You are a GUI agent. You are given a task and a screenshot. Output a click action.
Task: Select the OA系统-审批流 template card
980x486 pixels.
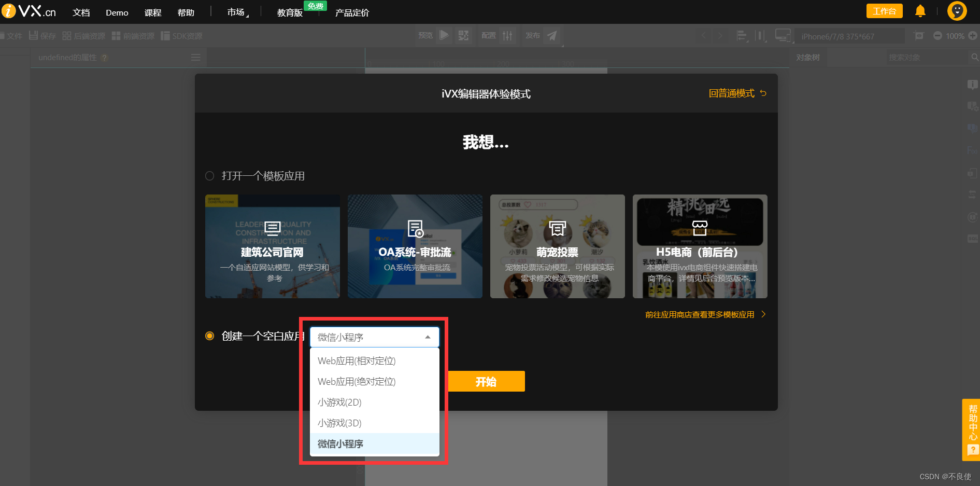click(x=415, y=246)
